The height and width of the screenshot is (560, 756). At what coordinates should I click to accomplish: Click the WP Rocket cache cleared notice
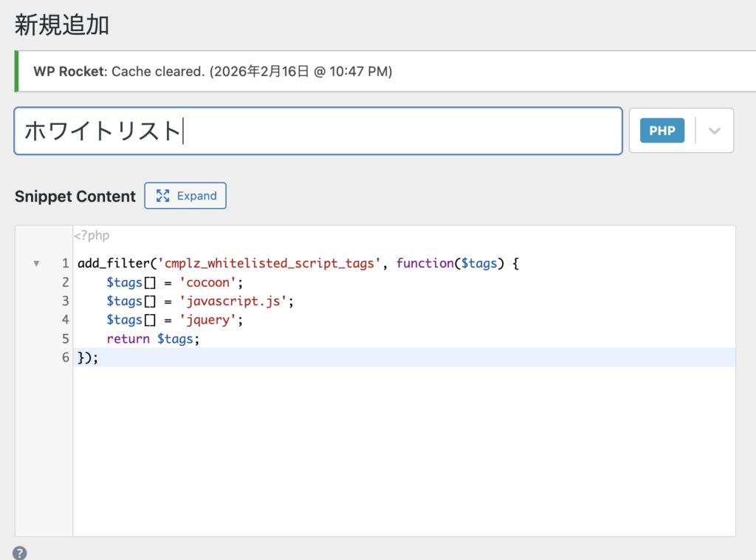(x=213, y=72)
